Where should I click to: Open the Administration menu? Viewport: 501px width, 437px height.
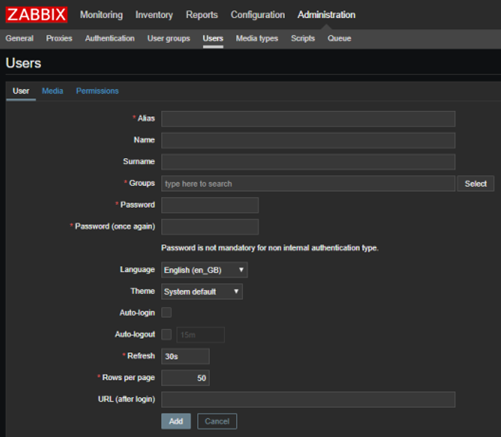(x=326, y=15)
